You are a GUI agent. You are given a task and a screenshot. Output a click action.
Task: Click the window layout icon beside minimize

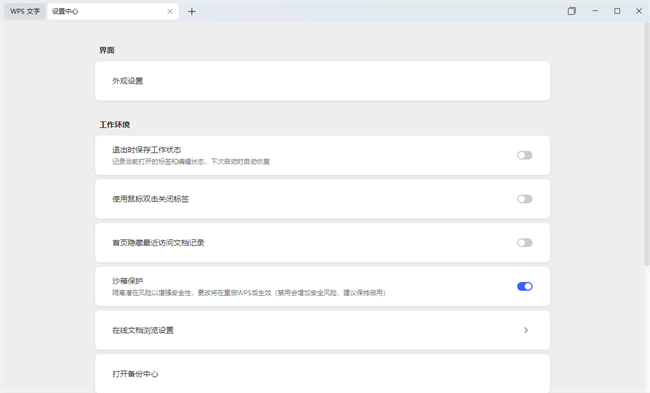click(x=572, y=11)
